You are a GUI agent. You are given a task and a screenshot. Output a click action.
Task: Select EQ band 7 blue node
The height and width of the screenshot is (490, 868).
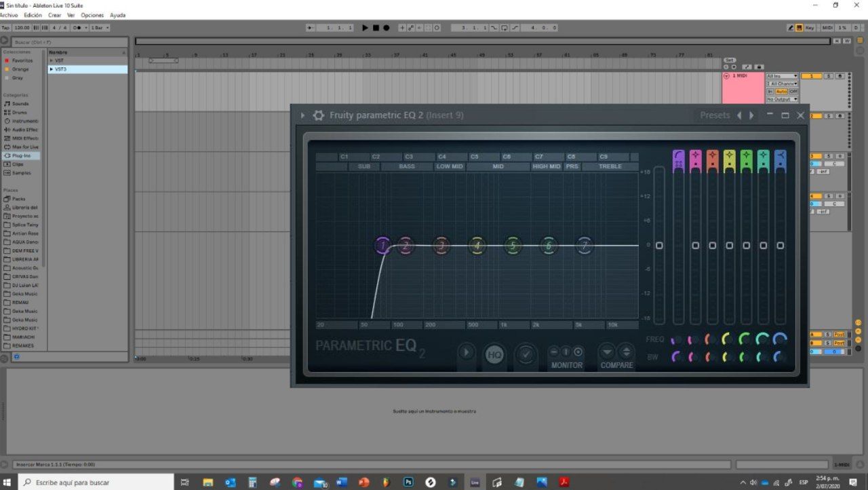click(585, 246)
